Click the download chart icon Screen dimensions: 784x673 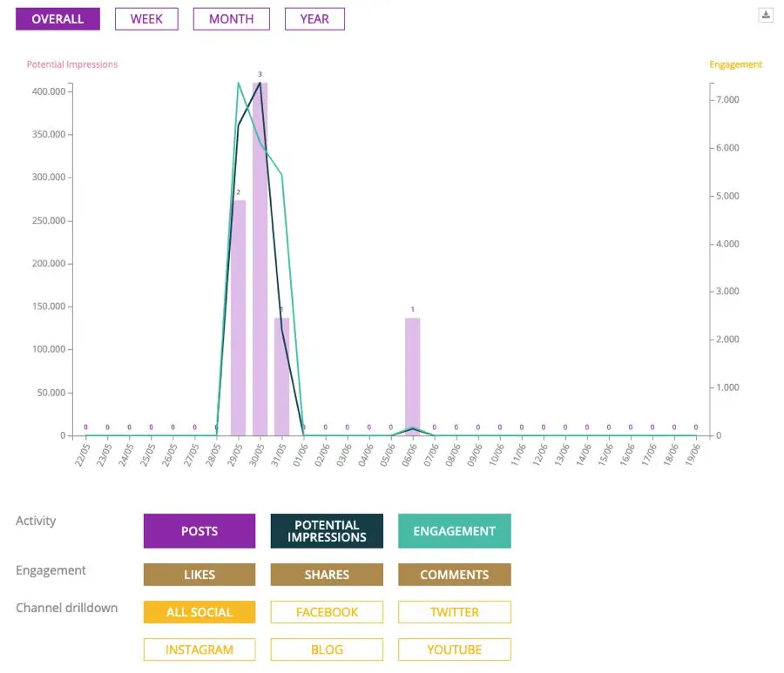766,15
